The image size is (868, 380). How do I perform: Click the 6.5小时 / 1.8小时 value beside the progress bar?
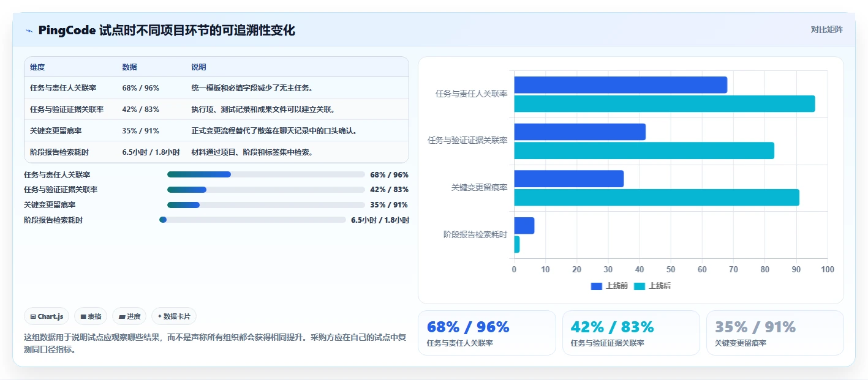pos(380,220)
